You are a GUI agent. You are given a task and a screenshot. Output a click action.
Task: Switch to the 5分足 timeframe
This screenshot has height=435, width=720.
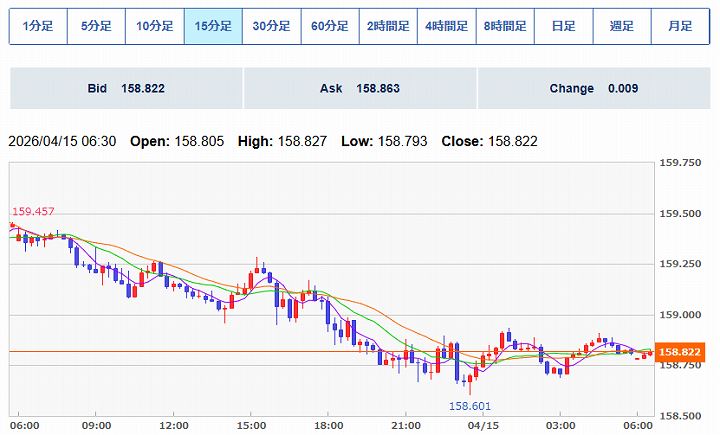tap(96, 26)
